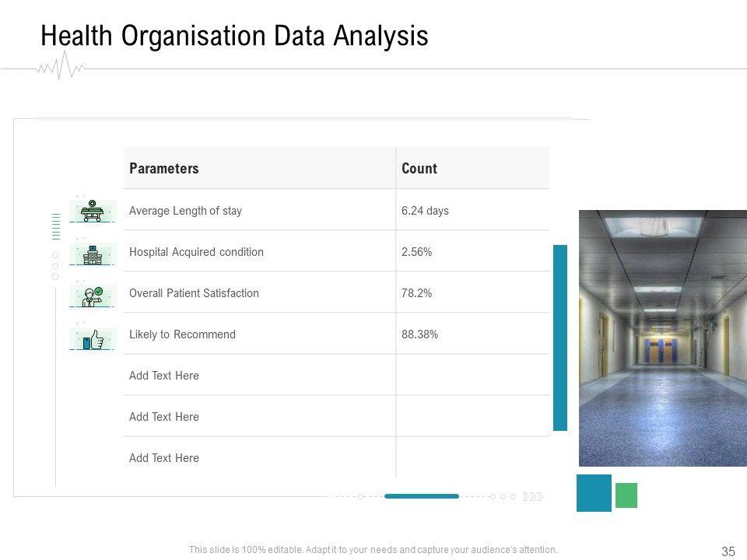The image size is (747, 560).
Task: Select the small green square shape
Action: coord(626,495)
